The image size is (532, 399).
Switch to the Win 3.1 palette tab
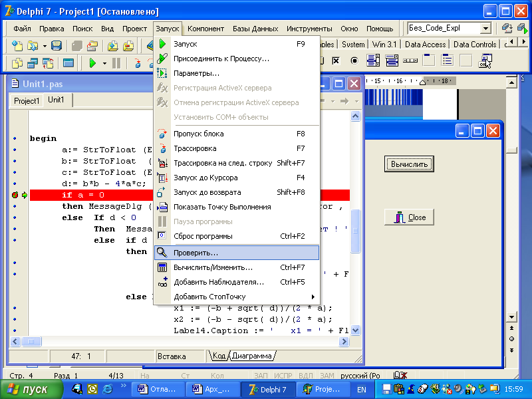tap(384, 44)
